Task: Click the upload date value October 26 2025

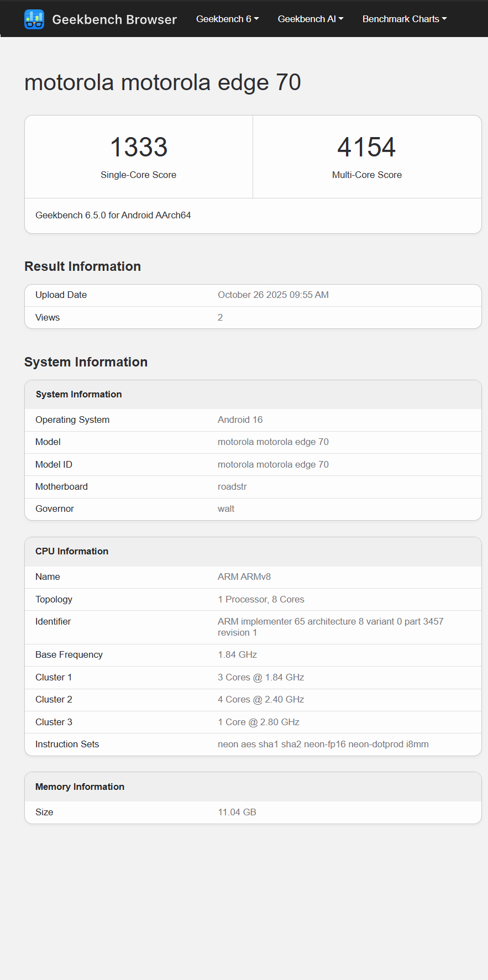Action: 273,295
